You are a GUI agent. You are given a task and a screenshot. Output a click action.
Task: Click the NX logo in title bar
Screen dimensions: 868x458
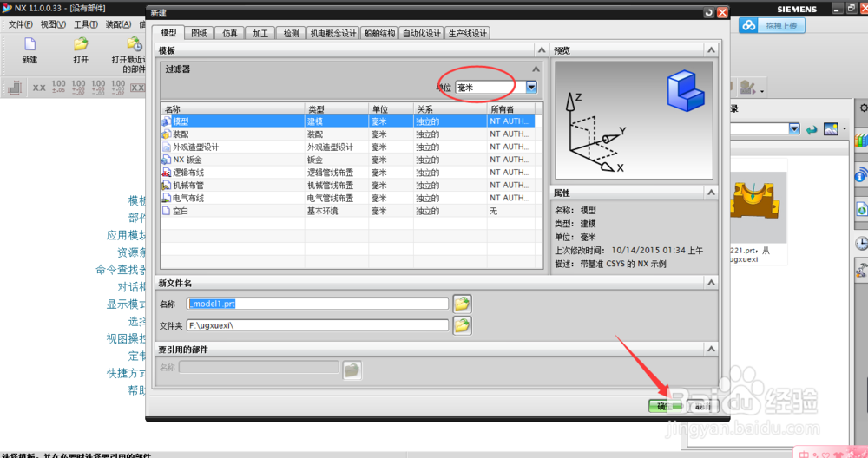[7, 8]
